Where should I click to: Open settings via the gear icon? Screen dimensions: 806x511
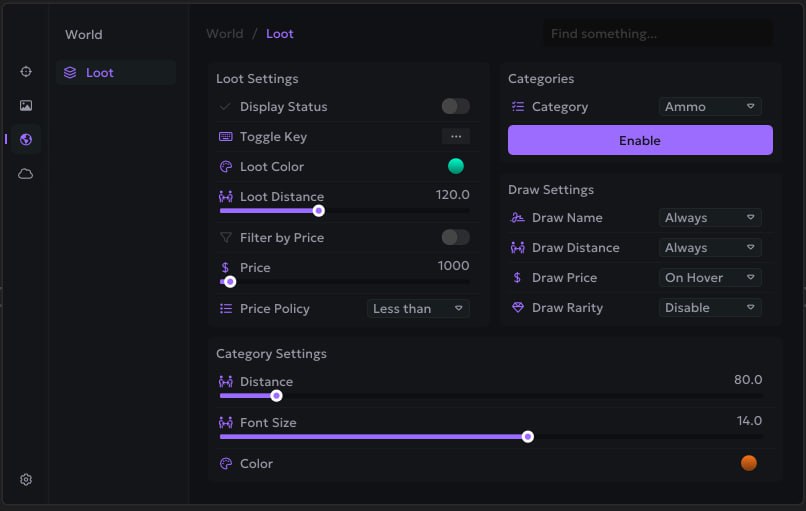(26, 479)
